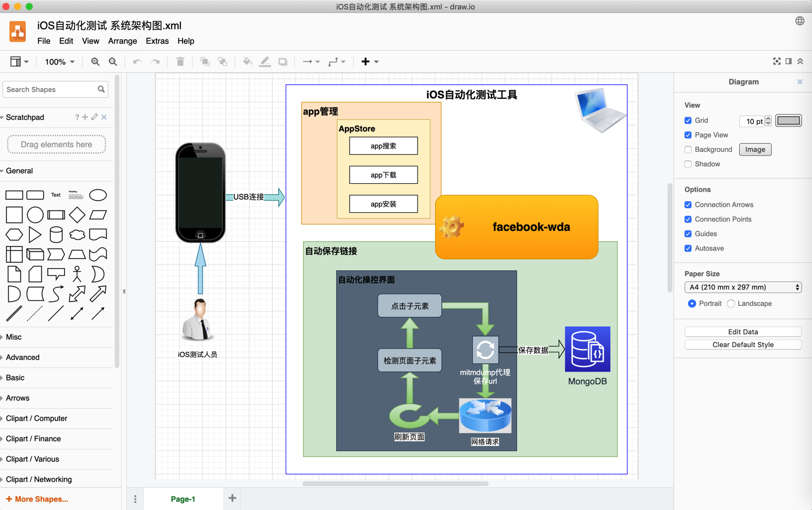
Task: Close the Diagram format panel
Action: point(800,82)
